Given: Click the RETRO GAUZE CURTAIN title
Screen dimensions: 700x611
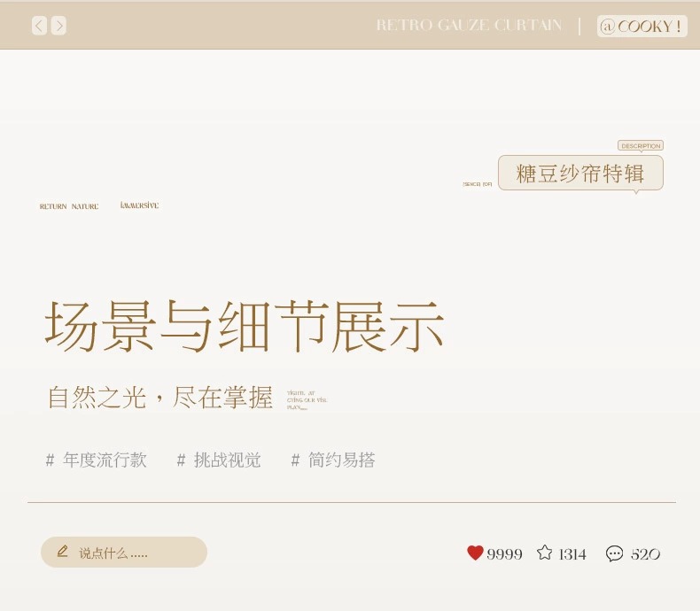Looking at the screenshot, I should coord(469,25).
